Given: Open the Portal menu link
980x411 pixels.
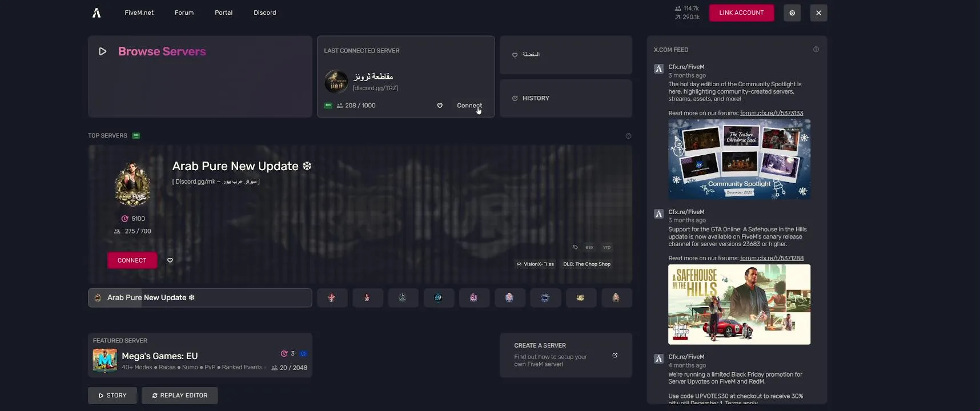Looking at the screenshot, I should coord(223,13).
